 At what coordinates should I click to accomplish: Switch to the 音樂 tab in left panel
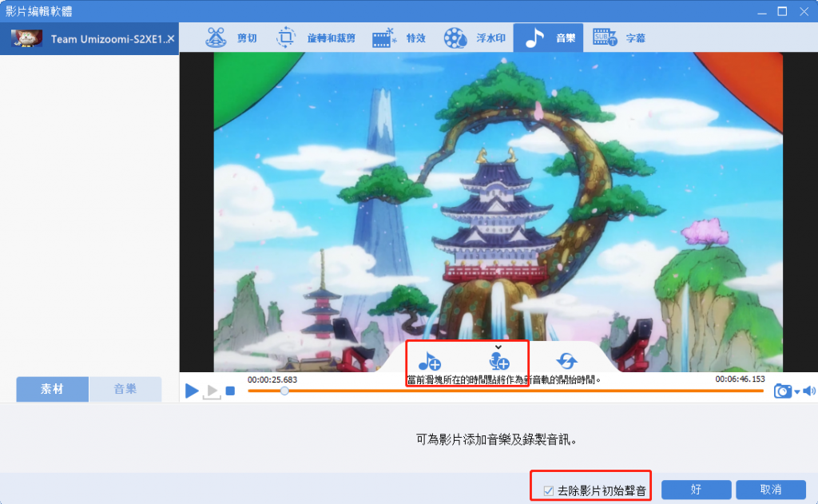coord(125,389)
